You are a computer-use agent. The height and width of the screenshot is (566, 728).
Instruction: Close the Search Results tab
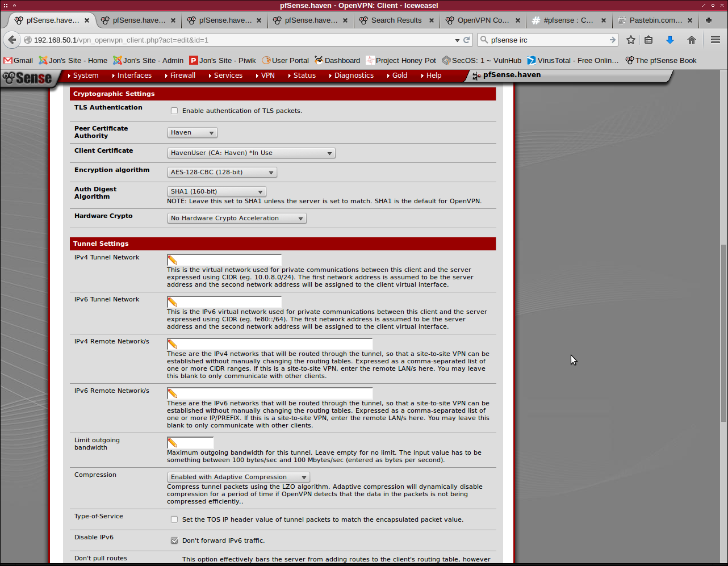[432, 20]
